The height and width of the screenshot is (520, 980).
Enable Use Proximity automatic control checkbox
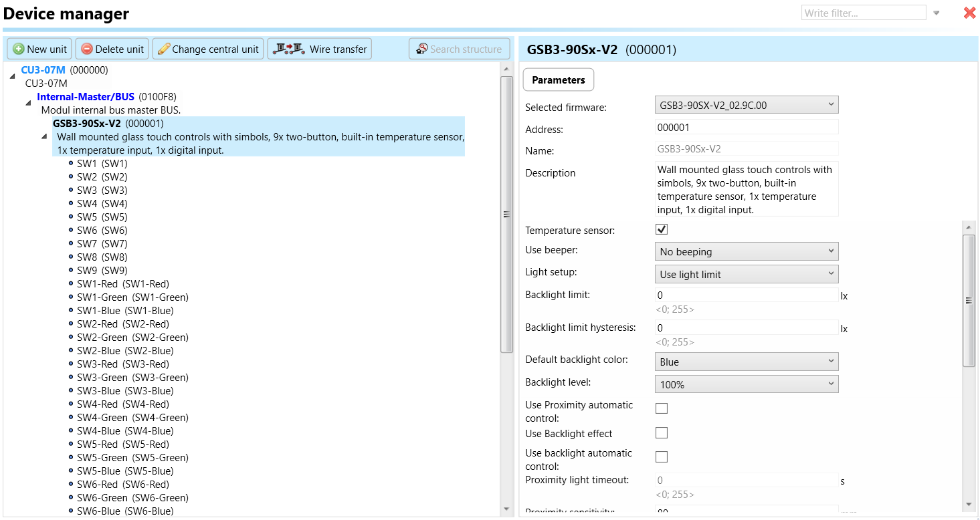662,408
